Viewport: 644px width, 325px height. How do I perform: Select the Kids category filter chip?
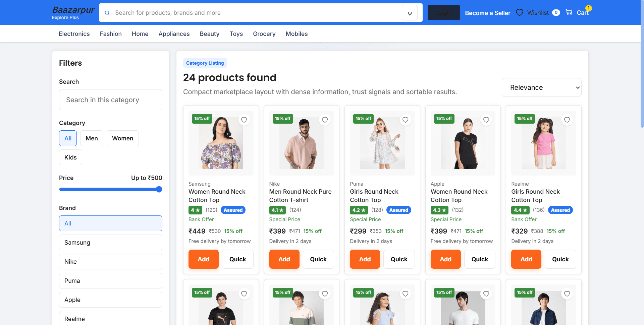(x=70, y=157)
